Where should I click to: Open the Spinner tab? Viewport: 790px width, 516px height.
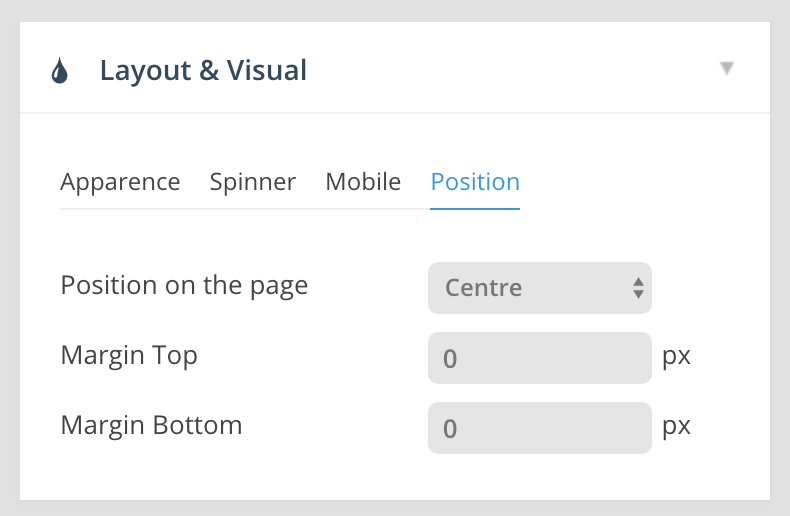coord(253,182)
